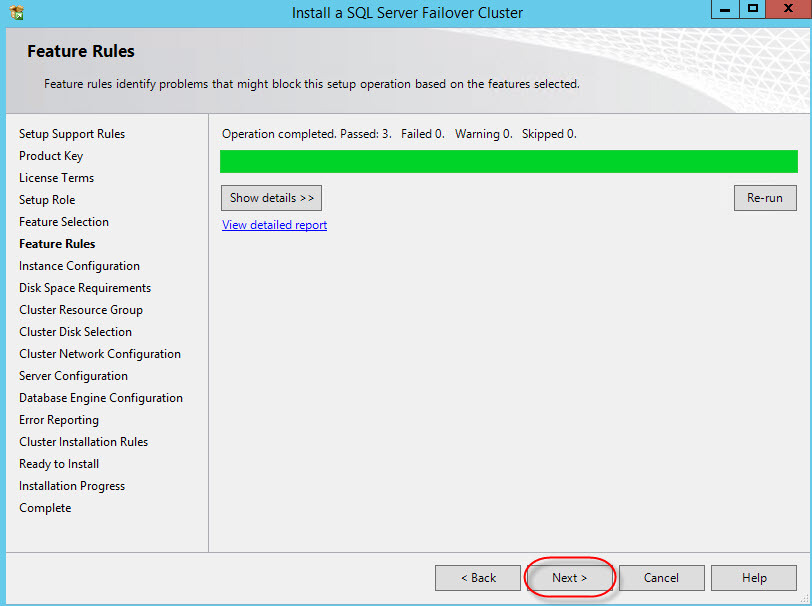Click the feature rules description sentence
Image resolution: width=812 pixels, height=606 pixels.
pos(312,84)
